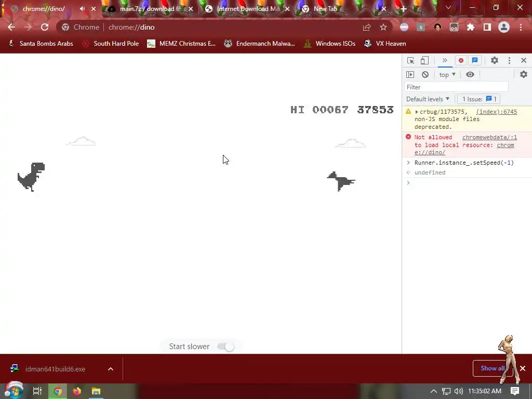Expand options for idman641build6.exe download
This screenshot has height=399, width=532.
(111, 369)
